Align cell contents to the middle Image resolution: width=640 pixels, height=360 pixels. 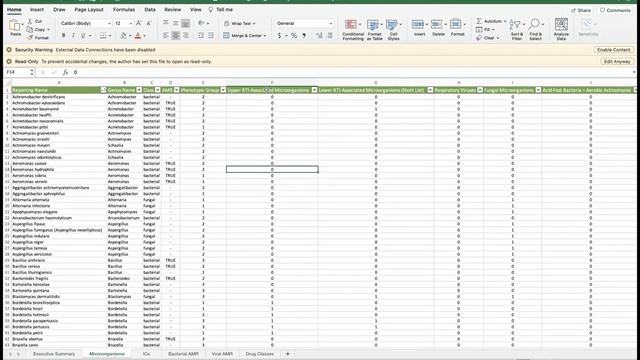point(176,24)
